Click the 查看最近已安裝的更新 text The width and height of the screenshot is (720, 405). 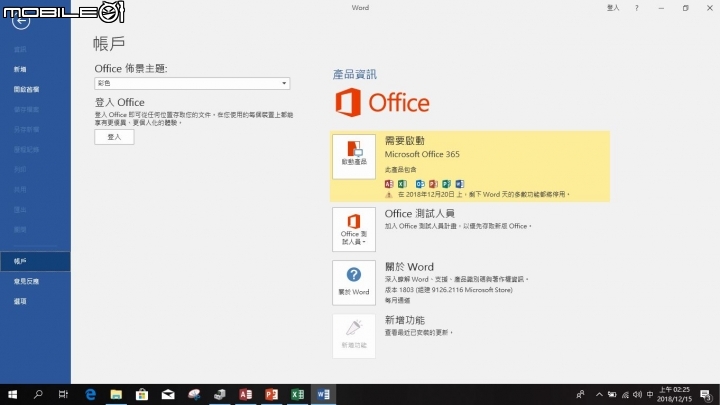pos(418,332)
